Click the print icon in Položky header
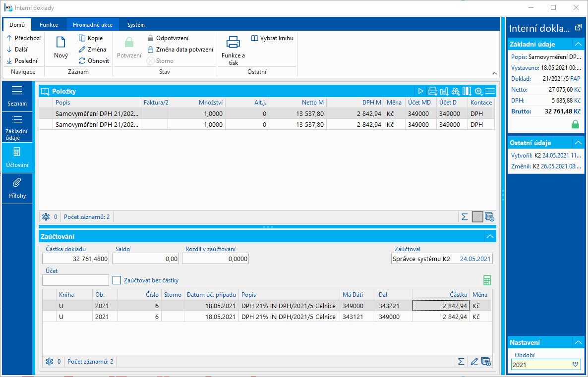 (432, 91)
